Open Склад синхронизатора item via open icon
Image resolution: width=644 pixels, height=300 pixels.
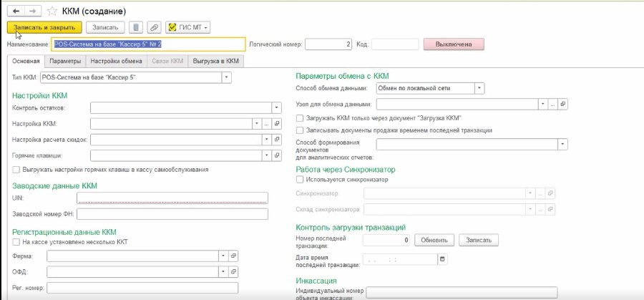point(550,210)
